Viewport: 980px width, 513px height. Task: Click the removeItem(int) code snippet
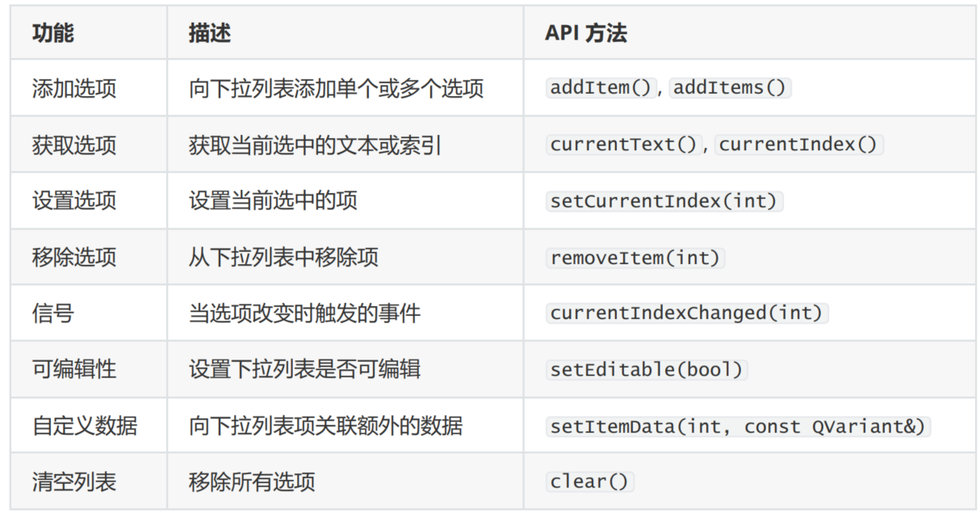634,258
